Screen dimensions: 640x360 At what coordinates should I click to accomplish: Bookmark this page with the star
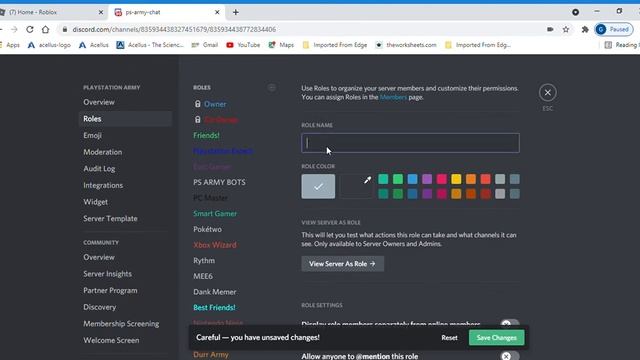pyautogui.click(x=566, y=29)
